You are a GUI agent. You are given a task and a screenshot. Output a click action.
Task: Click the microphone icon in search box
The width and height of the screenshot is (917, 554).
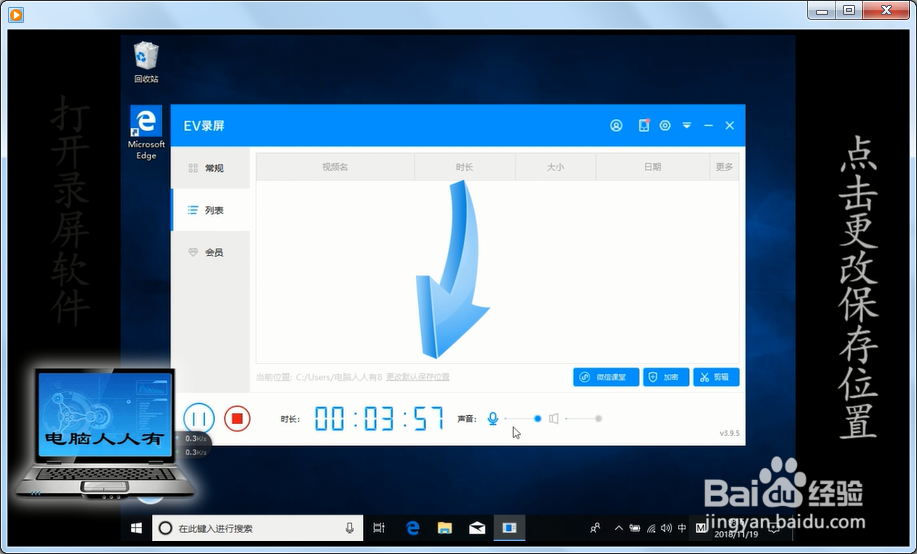coord(349,528)
